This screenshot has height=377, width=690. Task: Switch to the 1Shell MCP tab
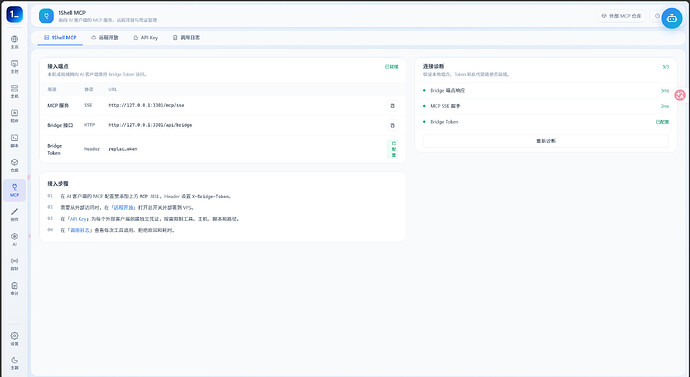pyautogui.click(x=60, y=38)
